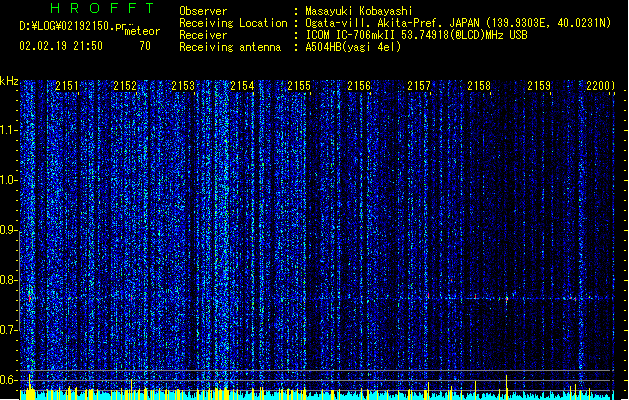Image resolution: width=629 pixels, height=400 pixels.
Task: Click the Observer field label
Action: click(x=203, y=11)
